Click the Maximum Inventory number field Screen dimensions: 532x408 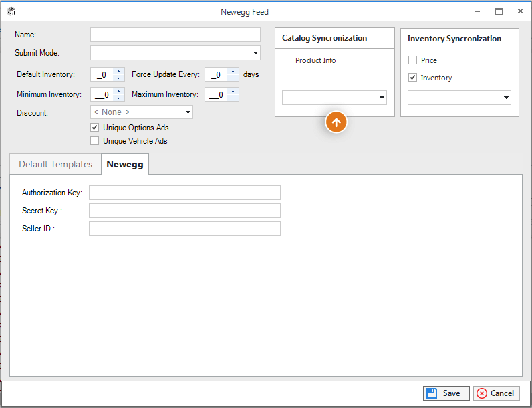(x=217, y=94)
